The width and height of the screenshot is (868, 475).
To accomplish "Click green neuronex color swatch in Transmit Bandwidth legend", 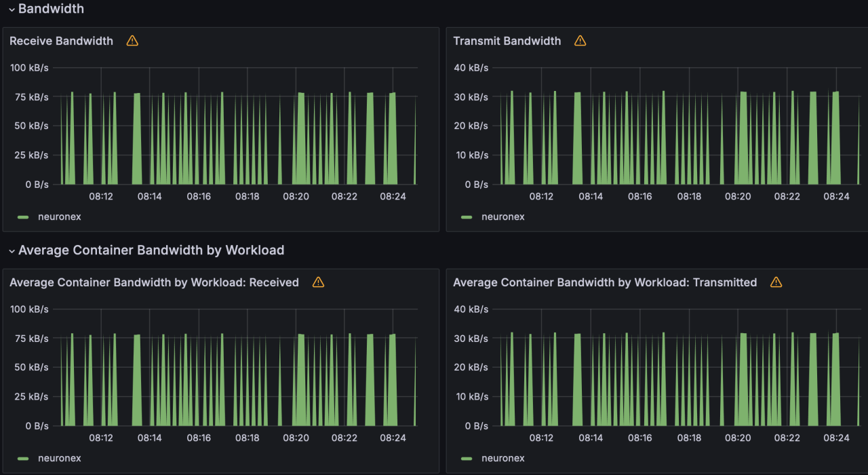I will [467, 217].
